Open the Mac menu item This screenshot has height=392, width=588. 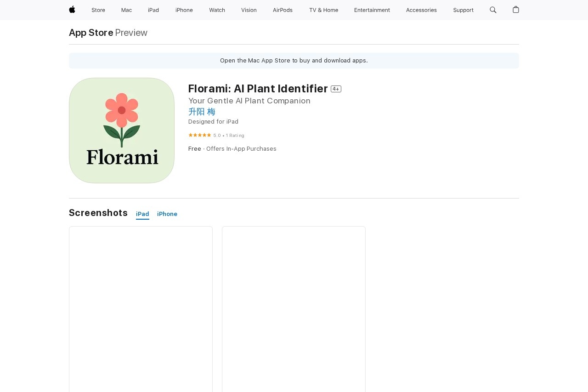pos(126,10)
